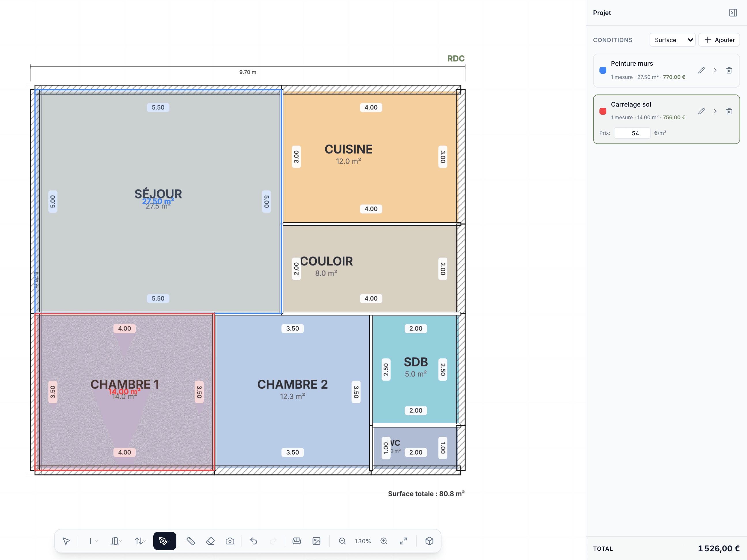Open the door tool dropdown
Image resolution: width=747 pixels, height=560 pixels.
click(116, 541)
